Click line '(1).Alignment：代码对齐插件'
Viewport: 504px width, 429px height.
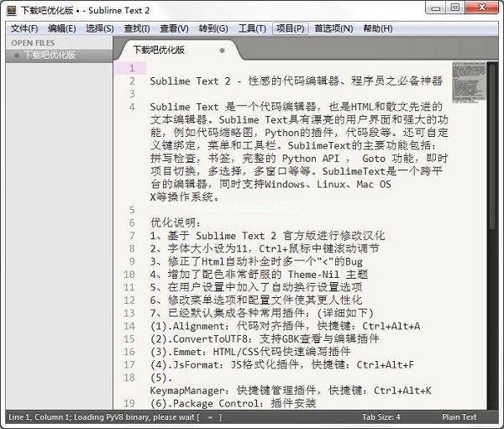[x=285, y=327]
